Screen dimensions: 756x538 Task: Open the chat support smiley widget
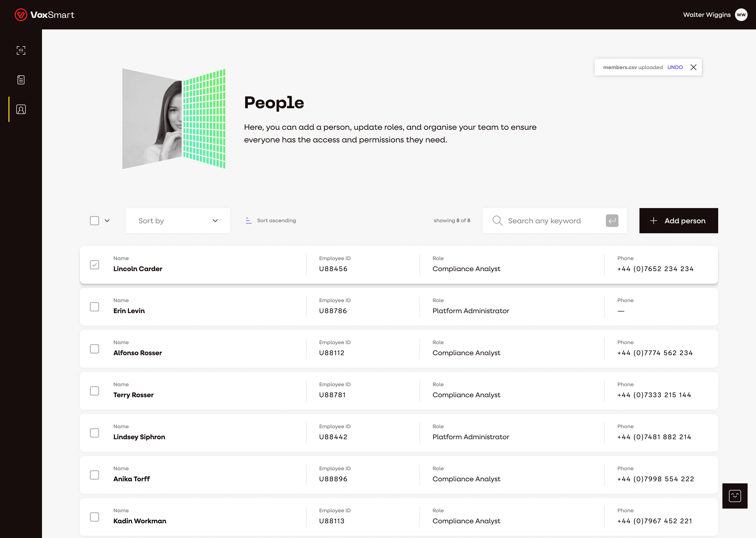click(735, 496)
